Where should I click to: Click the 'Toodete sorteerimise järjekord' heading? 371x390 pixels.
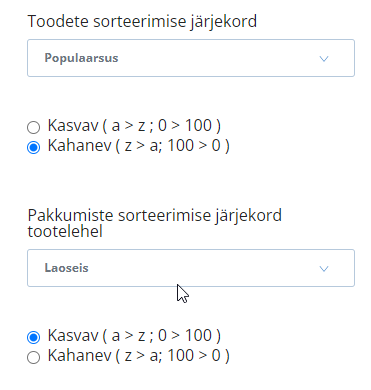(x=142, y=22)
